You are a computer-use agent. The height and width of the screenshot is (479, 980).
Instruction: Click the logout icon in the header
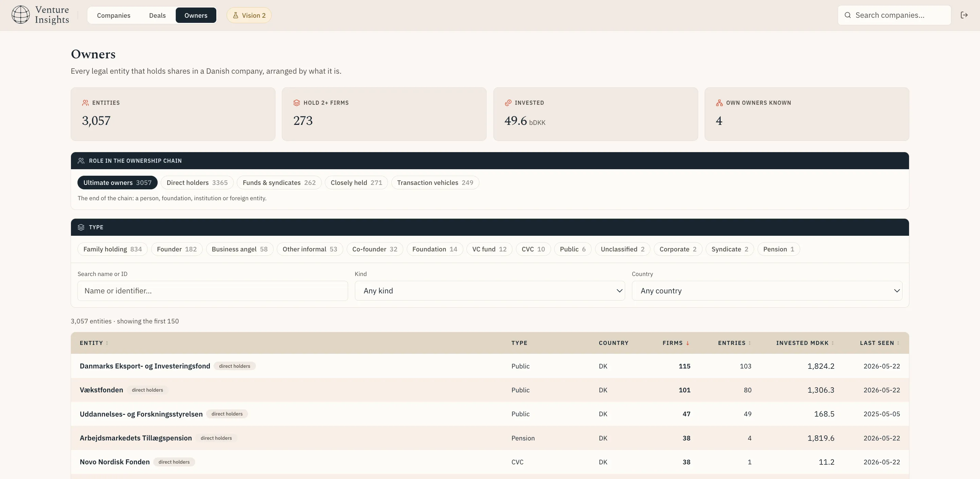point(964,15)
